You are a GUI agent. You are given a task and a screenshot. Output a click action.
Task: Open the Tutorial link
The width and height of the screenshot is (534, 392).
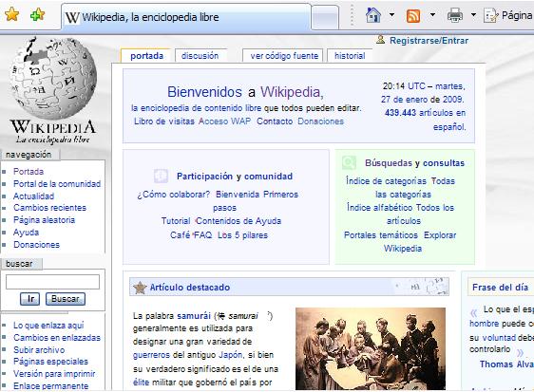[176, 221]
